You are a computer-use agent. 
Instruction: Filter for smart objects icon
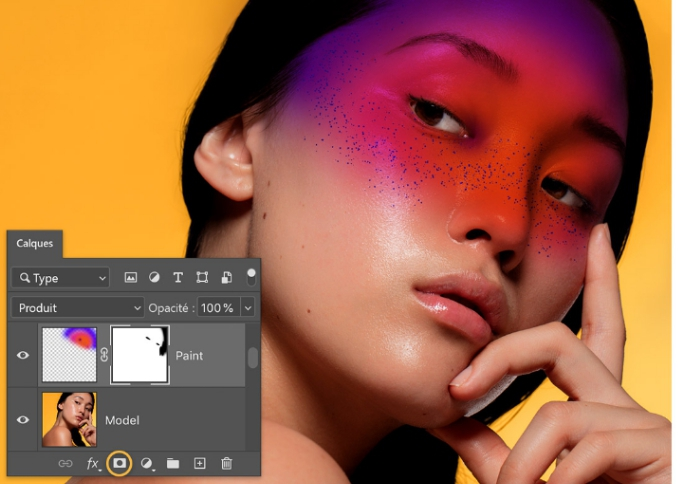(x=227, y=278)
